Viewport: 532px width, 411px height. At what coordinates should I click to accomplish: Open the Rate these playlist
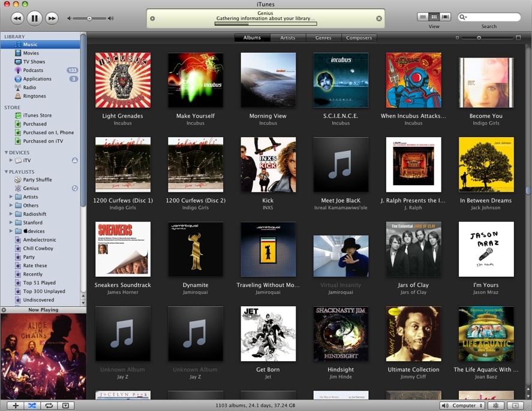(40, 265)
